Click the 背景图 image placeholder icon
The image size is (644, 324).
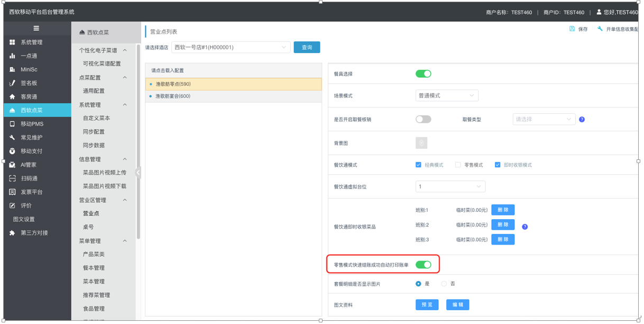[421, 143]
